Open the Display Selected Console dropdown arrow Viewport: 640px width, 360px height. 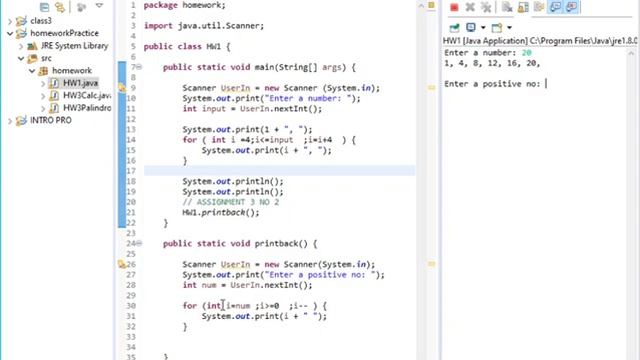coord(483,28)
